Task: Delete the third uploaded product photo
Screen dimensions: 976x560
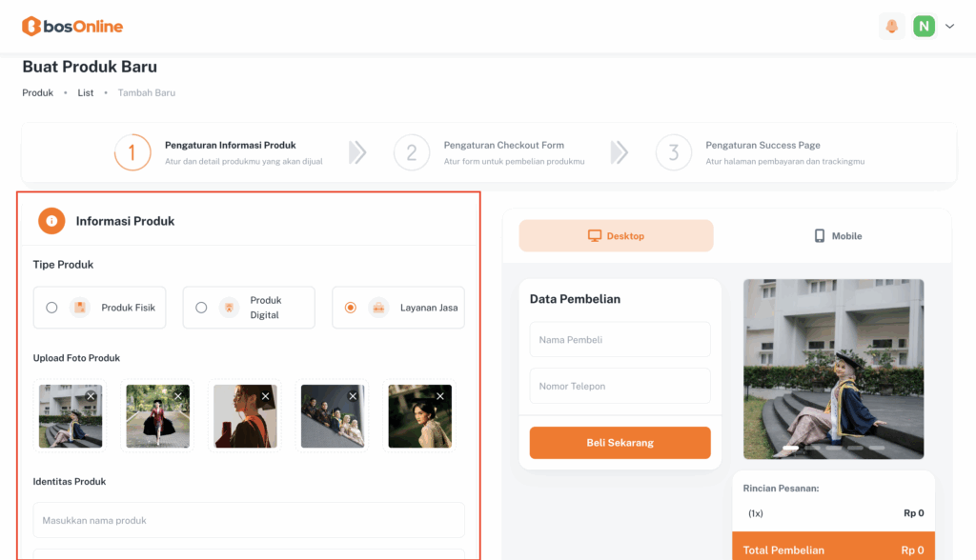Action: pos(266,396)
